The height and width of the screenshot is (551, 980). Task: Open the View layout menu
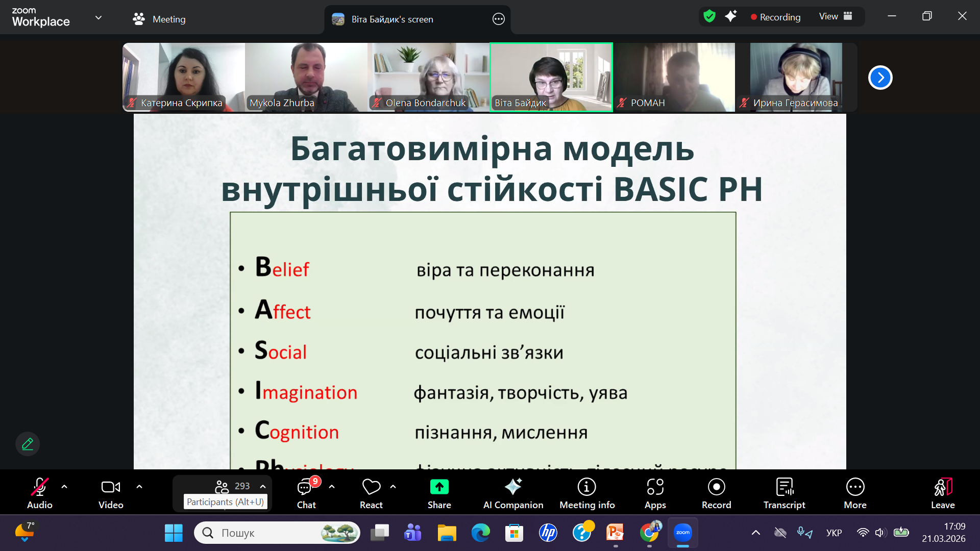(x=836, y=16)
